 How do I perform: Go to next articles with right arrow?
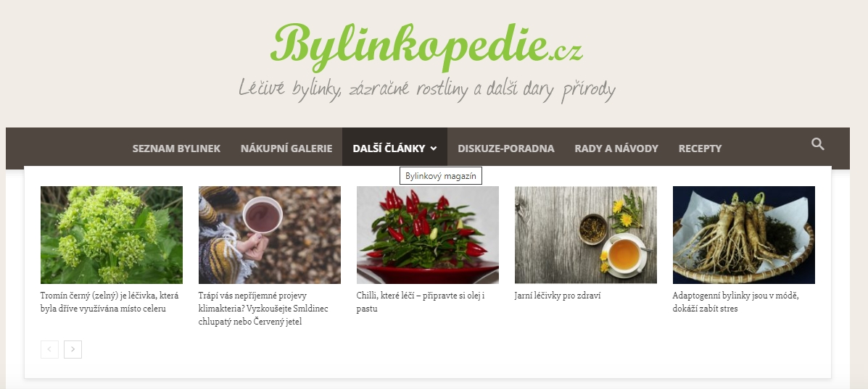(73, 349)
